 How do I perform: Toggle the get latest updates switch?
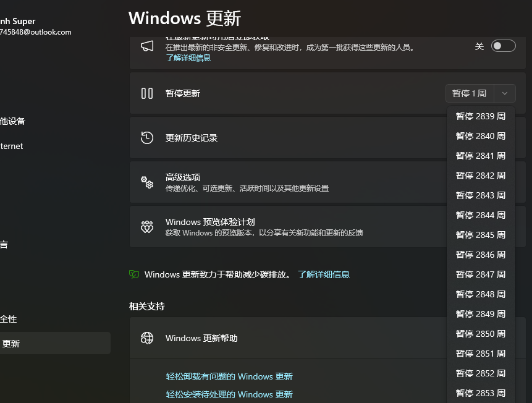pyautogui.click(x=503, y=46)
